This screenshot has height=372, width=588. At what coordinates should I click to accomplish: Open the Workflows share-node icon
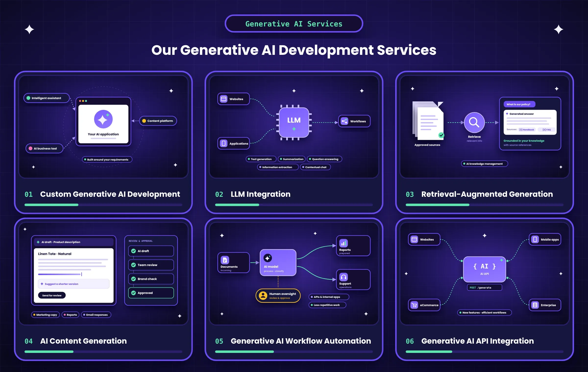pos(344,121)
